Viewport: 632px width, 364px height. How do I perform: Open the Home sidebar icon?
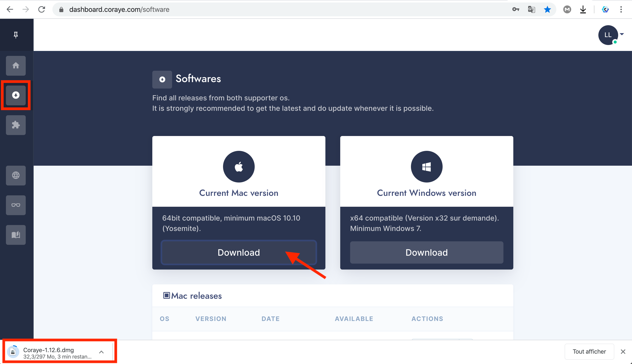pyautogui.click(x=16, y=66)
